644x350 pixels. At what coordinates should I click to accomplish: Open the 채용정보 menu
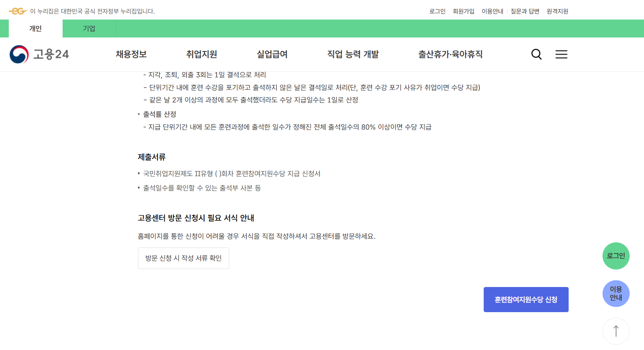tap(131, 54)
